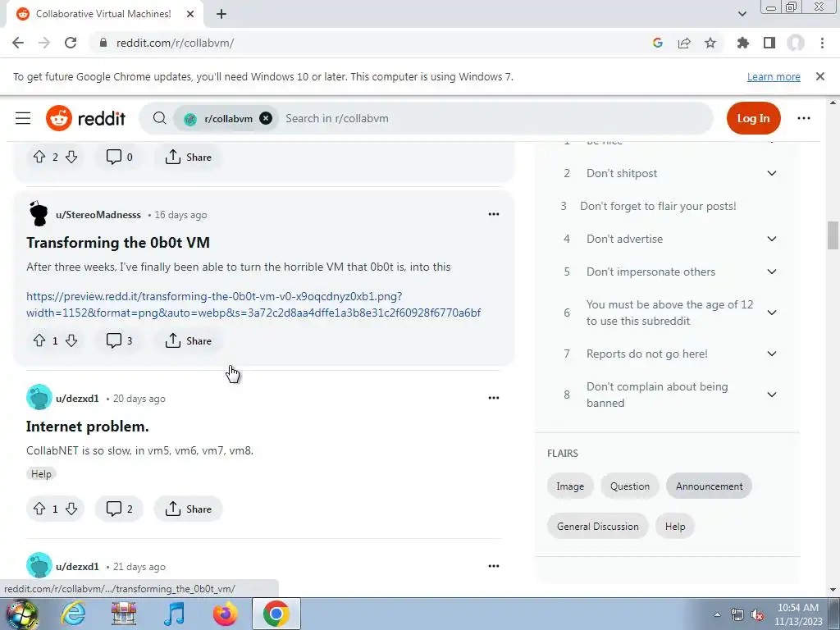Go back with the browser back arrow
The height and width of the screenshot is (630, 840).
point(18,43)
